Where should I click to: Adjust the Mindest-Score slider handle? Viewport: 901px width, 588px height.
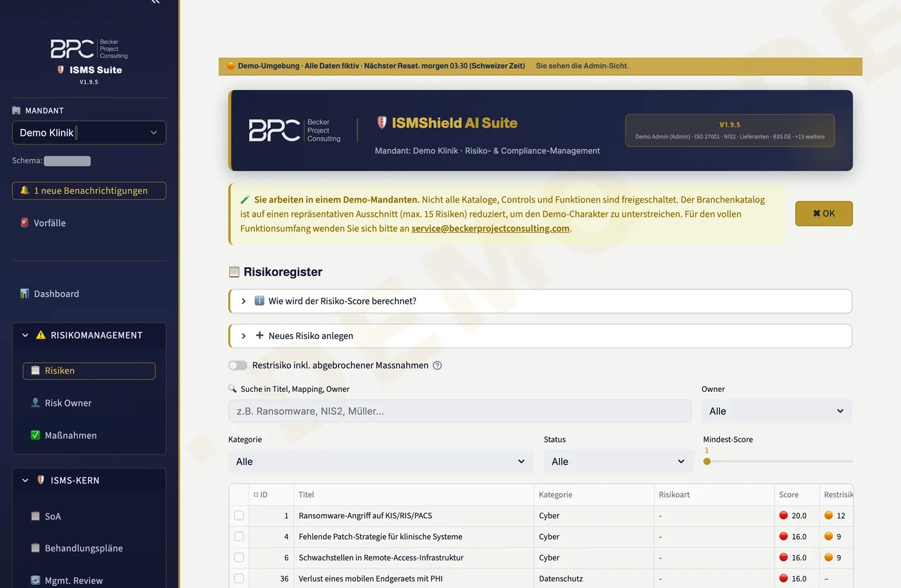(707, 461)
